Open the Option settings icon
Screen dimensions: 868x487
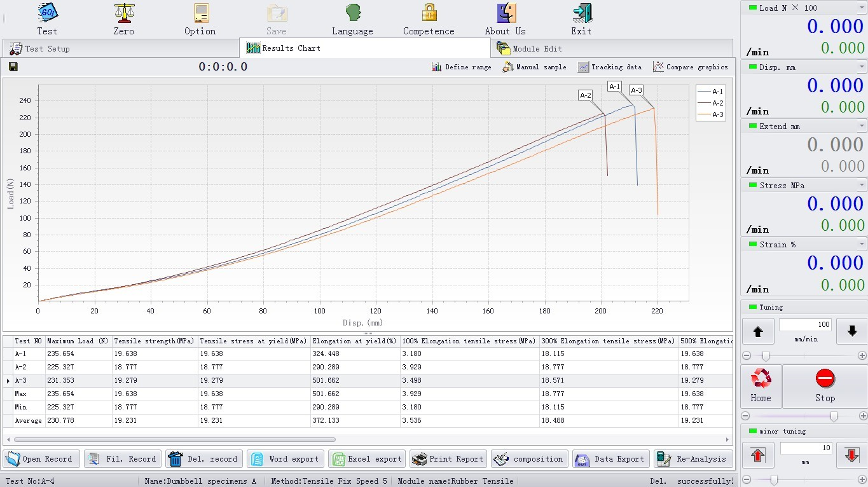click(x=200, y=13)
